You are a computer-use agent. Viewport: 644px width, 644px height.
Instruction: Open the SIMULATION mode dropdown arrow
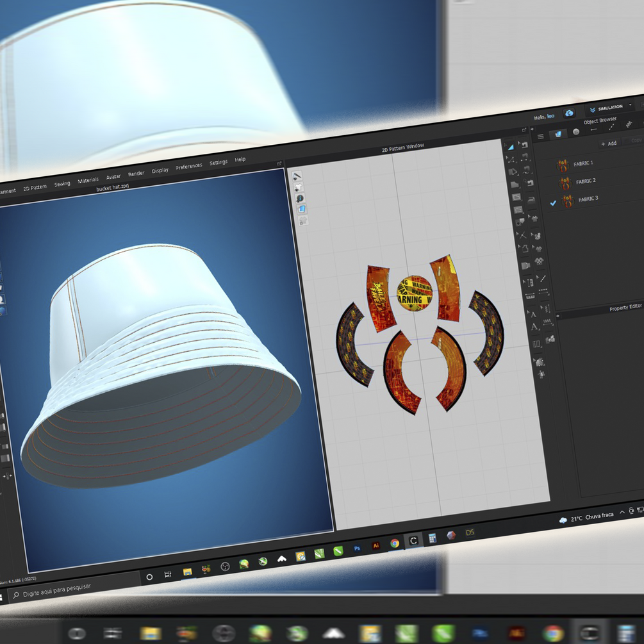click(x=630, y=105)
